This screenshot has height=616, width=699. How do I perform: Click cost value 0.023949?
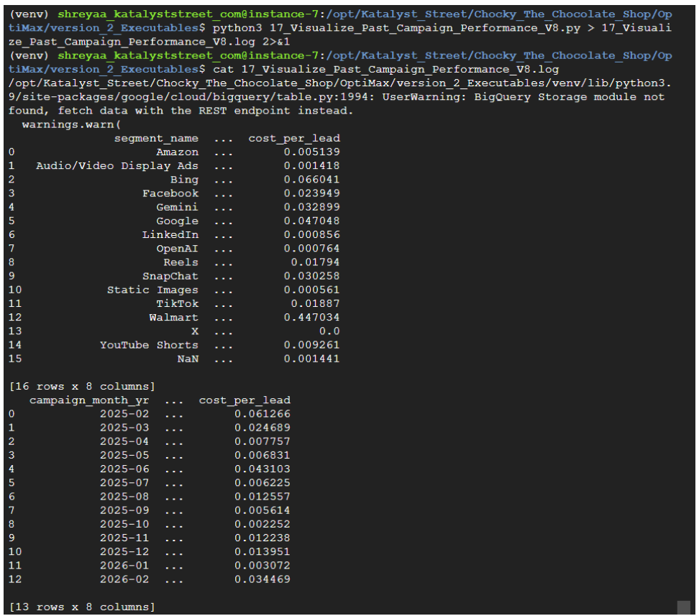(311, 193)
